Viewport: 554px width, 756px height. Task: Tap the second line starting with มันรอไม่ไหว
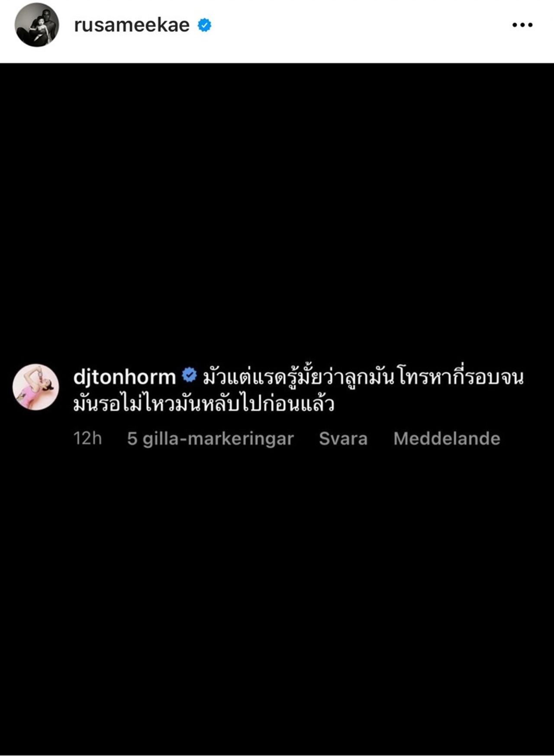(x=203, y=404)
